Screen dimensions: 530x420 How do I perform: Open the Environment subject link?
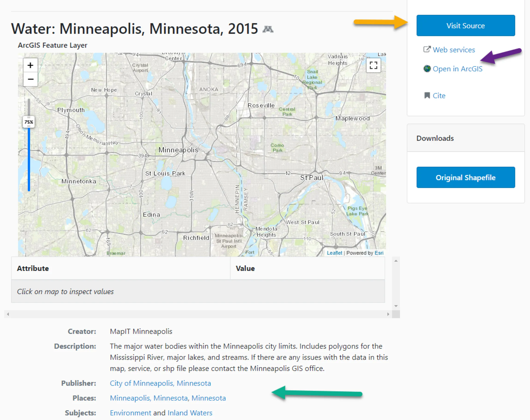pyautogui.click(x=130, y=413)
